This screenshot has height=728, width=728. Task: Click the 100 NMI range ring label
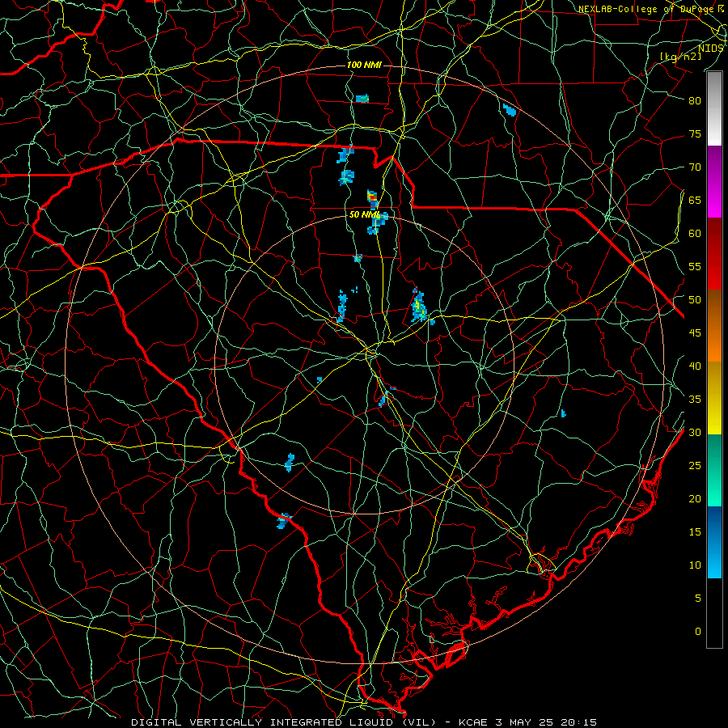pos(364,65)
